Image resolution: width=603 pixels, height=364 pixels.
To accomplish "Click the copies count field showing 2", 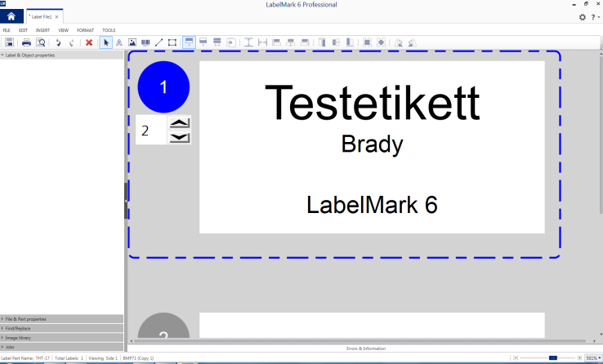I will 150,131.
